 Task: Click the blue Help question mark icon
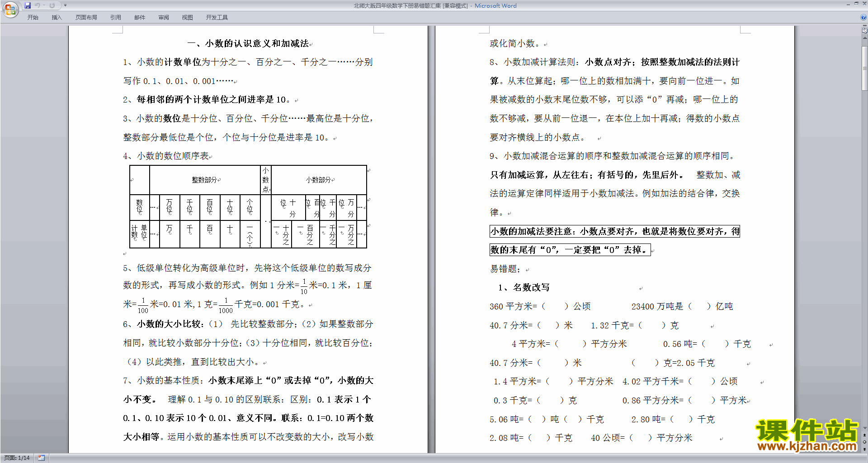click(x=863, y=18)
